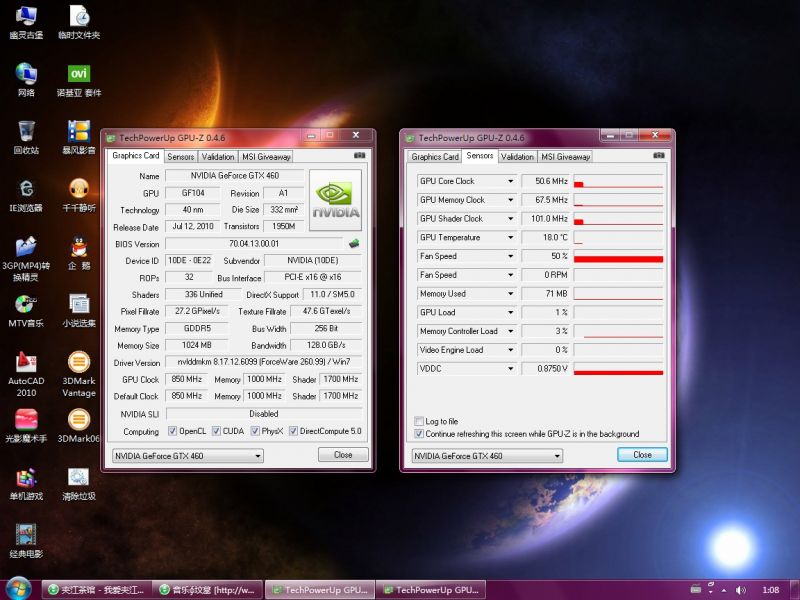Select the IE browser desktop icon
Image resolution: width=800 pixels, height=600 pixels.
26,195
